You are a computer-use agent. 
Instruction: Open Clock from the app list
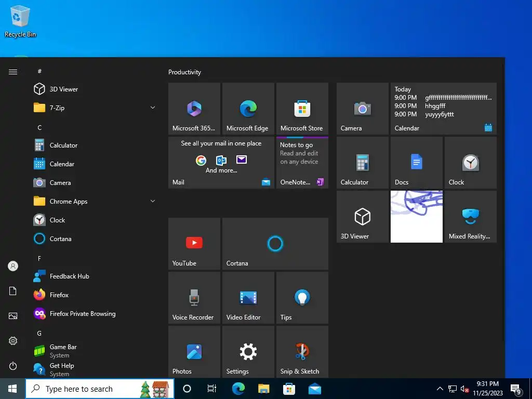(x=95, y=220)
